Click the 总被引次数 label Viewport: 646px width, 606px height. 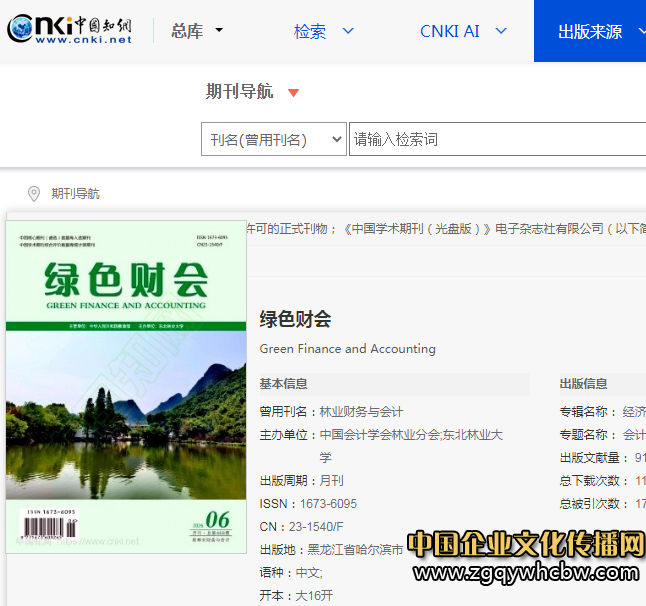(x=594, y=503)
